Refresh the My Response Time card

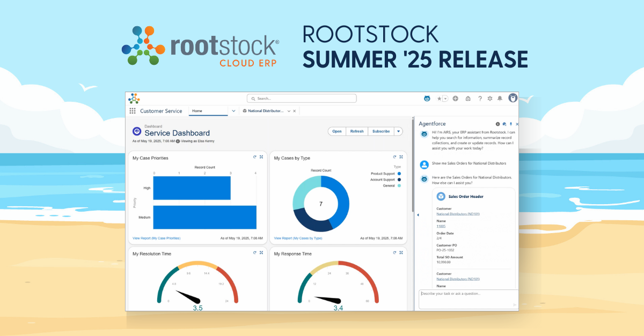coord(394,252)
